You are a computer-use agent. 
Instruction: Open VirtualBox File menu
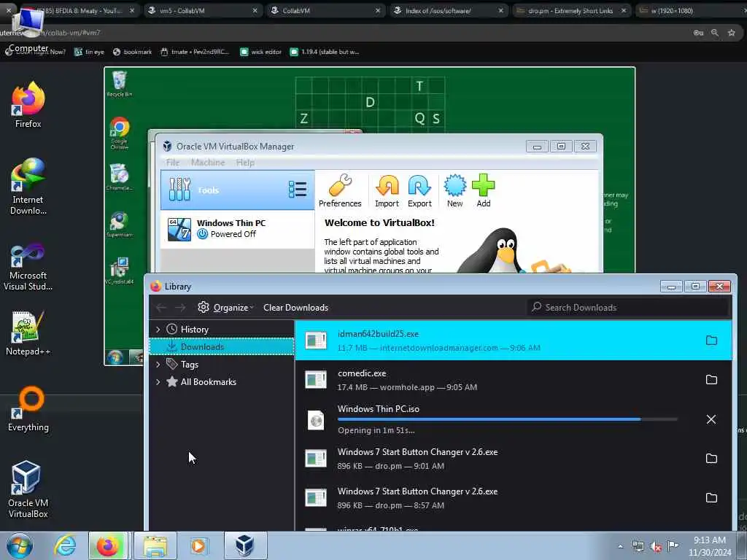pos(172,163)
